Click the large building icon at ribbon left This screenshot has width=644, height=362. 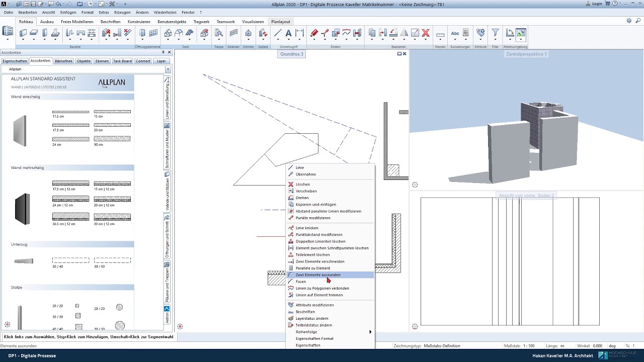[8, 32]
